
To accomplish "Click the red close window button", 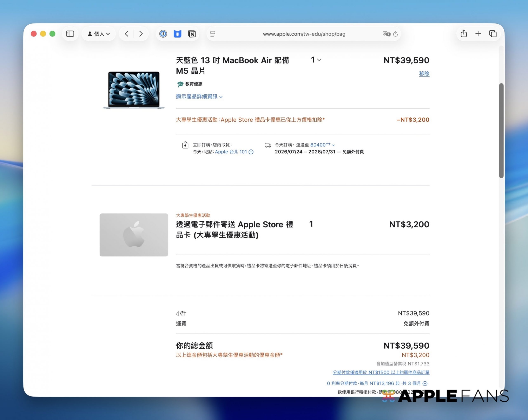I will [x=34, y=34].
